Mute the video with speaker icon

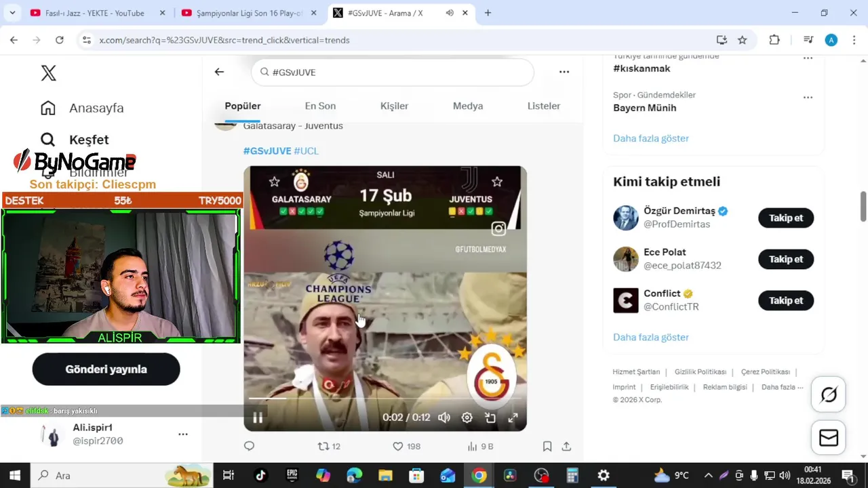click(x=444, y=418)
